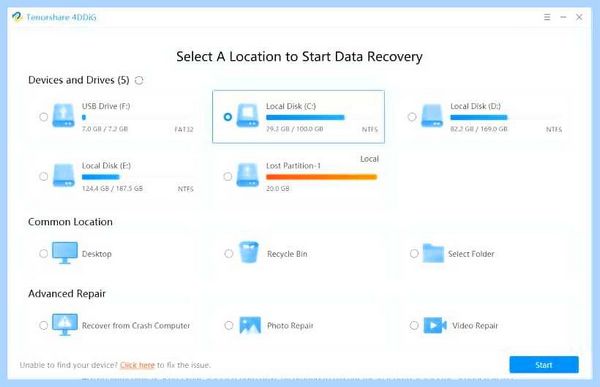The height and width of the screenshot is (387, 600).
Task: Open the 'Click here' fix link
Action: [137, 365]
